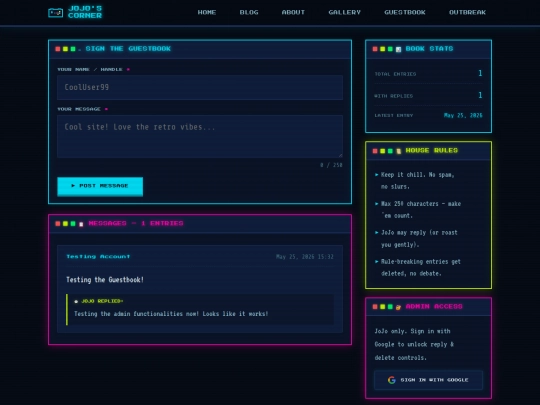540x405 pixels.
Task: Click the yellow dot in Book Stats header
Action: 382,49
